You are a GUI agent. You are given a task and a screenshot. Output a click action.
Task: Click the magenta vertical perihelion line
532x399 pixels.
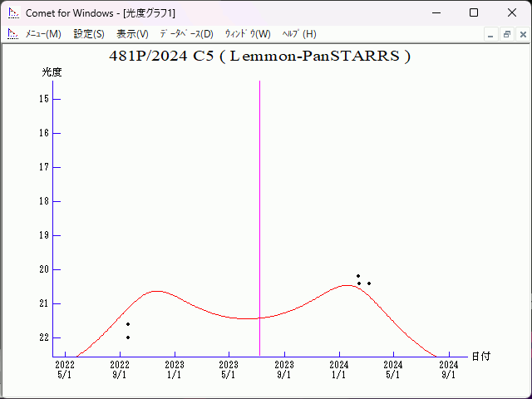[259, 208]
